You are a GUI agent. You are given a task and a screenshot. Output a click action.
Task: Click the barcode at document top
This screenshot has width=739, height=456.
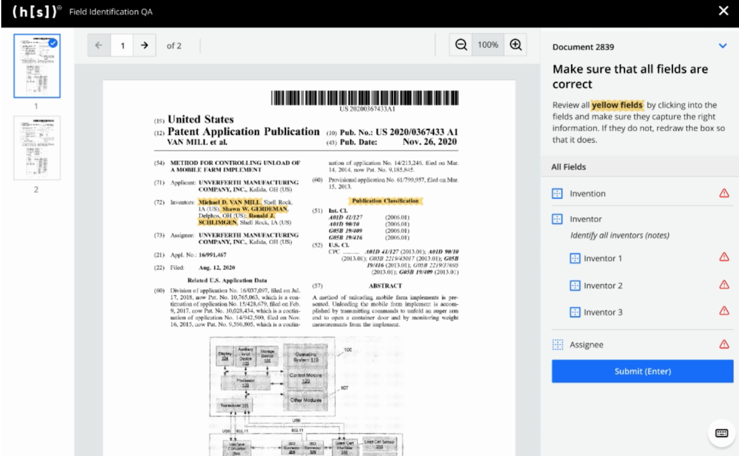click(x=364, y=98)
